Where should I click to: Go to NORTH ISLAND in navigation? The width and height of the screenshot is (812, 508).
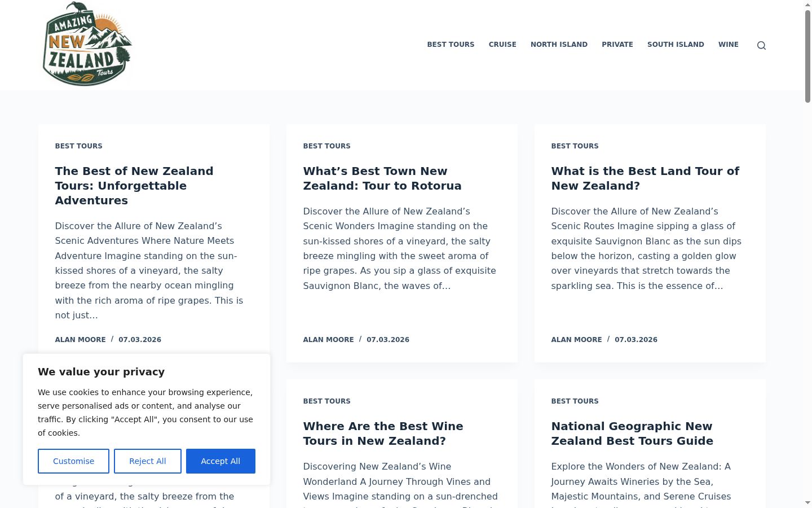[559, 45]
